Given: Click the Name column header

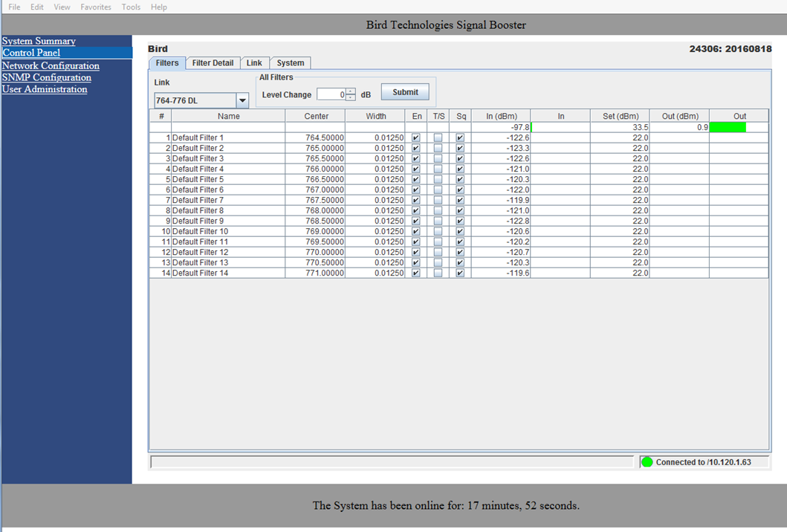Looking at the screenshot, I should 228,116.
